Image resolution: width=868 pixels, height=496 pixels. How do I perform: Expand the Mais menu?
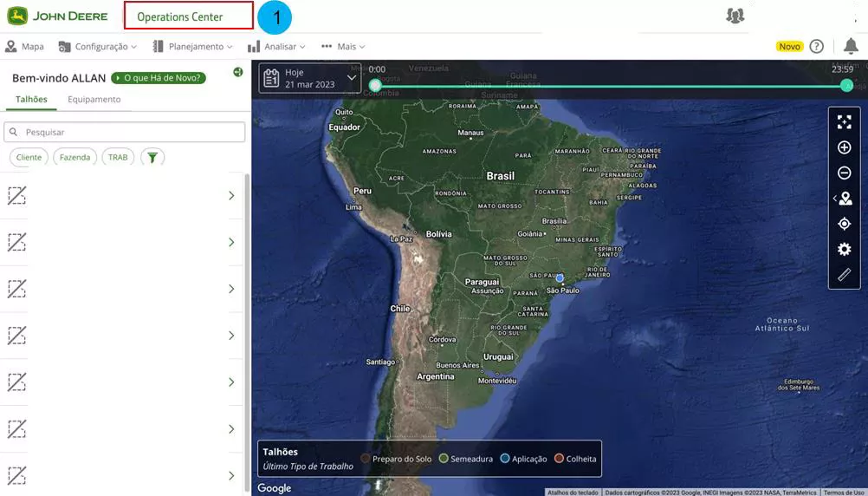[343, 47]
